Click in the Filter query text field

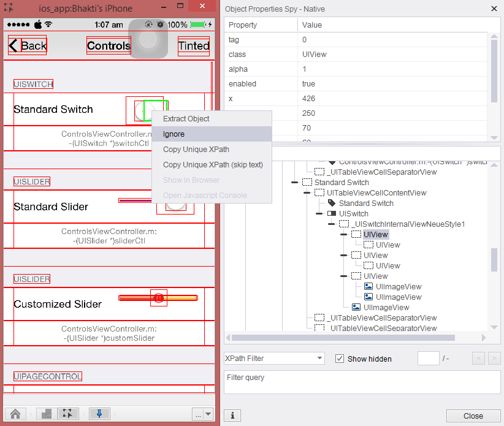tap(362, 382)
